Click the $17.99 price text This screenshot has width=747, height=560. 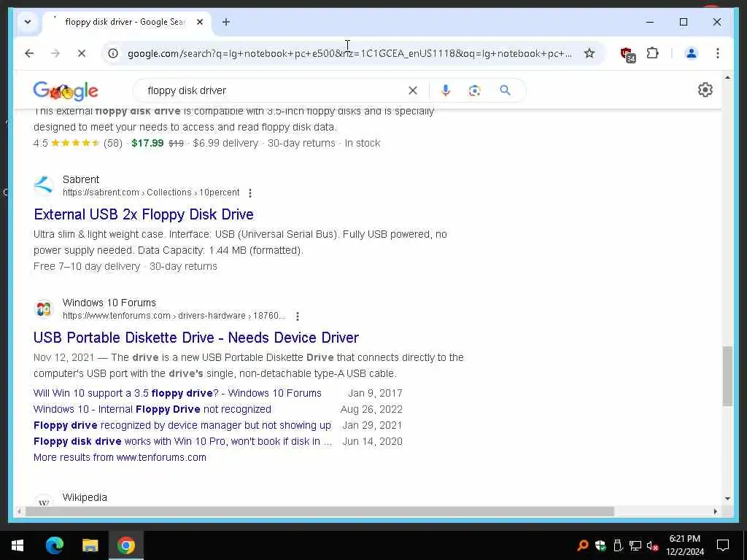[x=147, y=144]
